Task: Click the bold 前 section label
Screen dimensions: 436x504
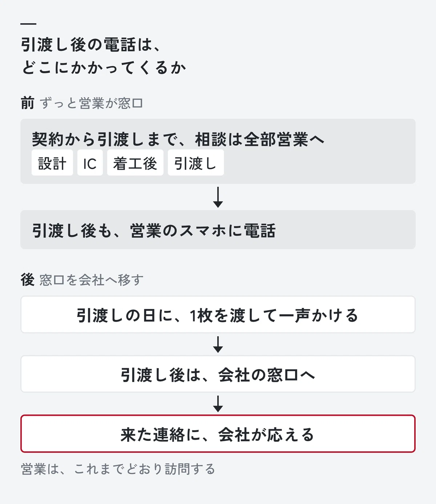Action: (x=28, y=103)
